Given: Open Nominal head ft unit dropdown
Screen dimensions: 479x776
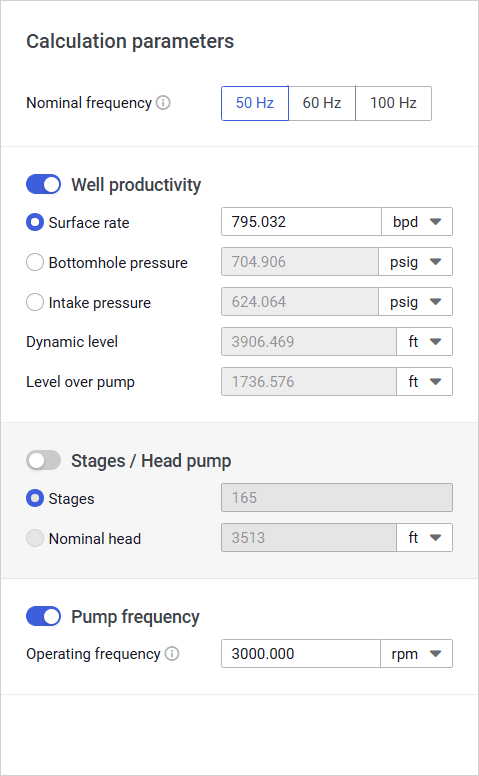Looking at the screenshot, I should [x=424, y=537].
